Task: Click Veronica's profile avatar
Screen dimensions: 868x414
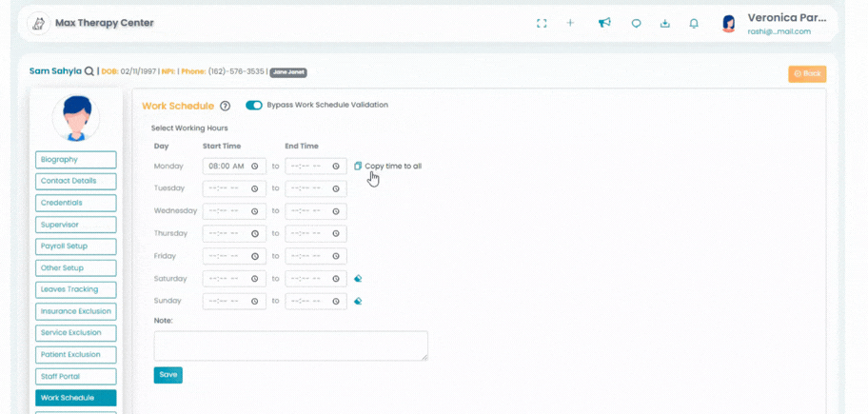Action: pyautogui.click(x=729, y=23)
